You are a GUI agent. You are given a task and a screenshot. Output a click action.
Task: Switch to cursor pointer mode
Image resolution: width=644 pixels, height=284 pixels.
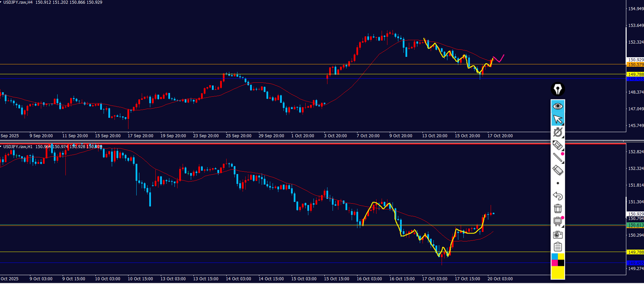tap(558, 120)
